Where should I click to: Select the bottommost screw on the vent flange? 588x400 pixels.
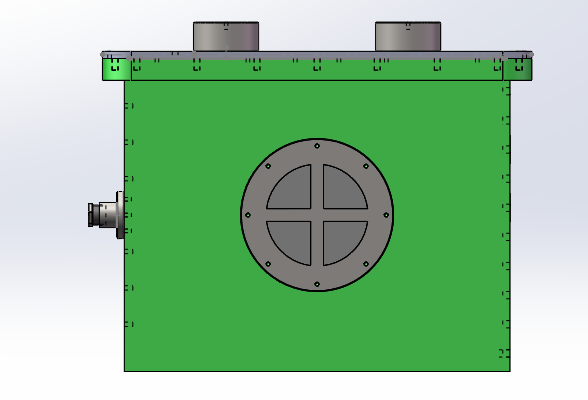tap(317, 284)
